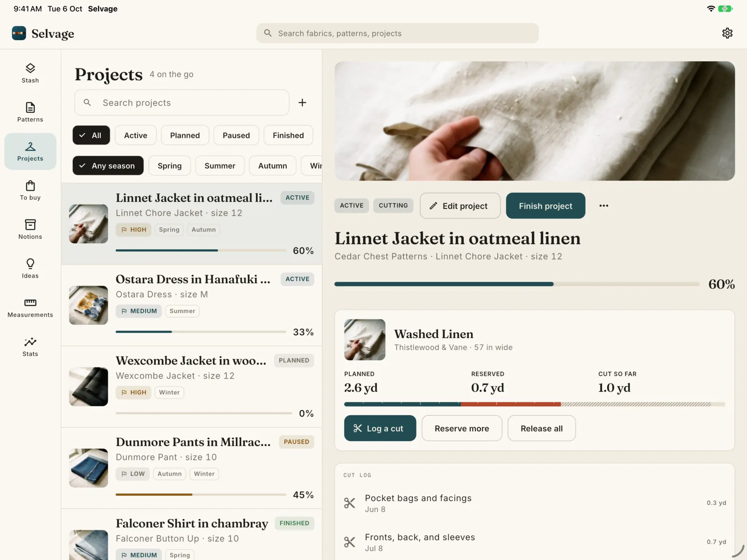This screenshot has width=747, height=560.
Task: Click ACTIVE badge beside the CUTTING badge
Action: pyautogui.click(x=352, y=206)
